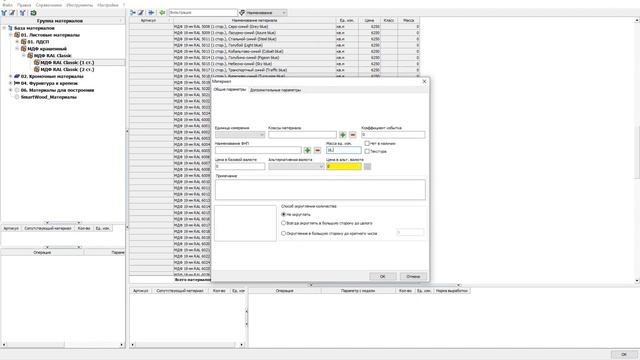Click the add material icon in the materials toolbar
Viewport: 640px width, 360px height.
[x=133, y=13]
